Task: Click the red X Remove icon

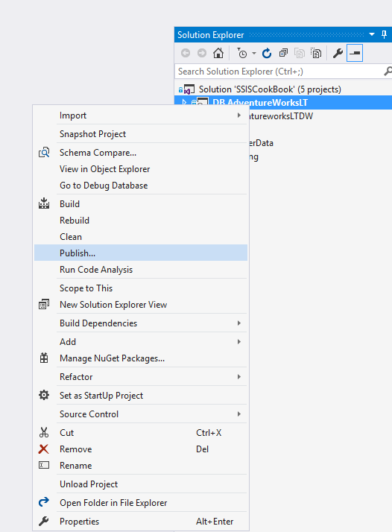Action: coord(43,449)
